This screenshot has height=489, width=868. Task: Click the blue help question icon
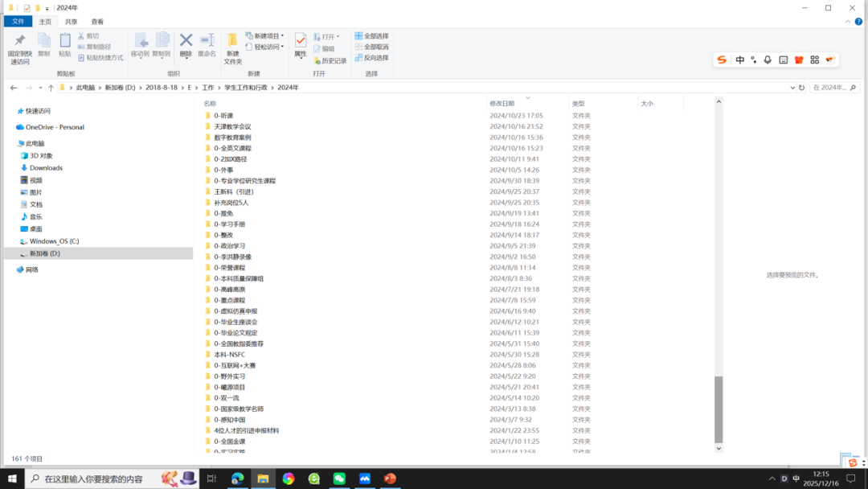point(858,22)
